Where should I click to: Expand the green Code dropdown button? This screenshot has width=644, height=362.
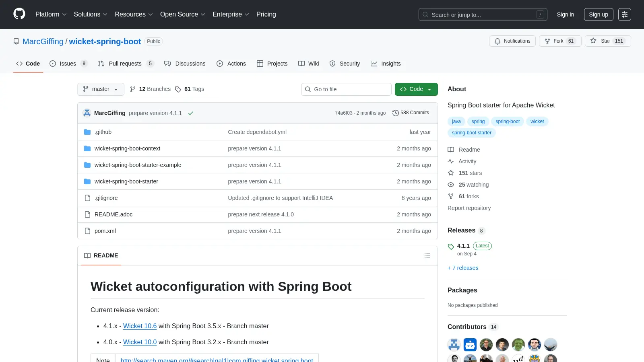click(416, 89)
